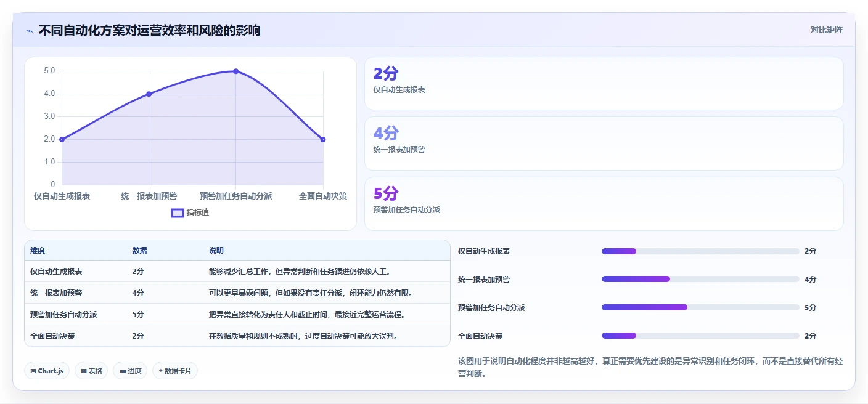Click the Chart.js chip at the bottom
This screenshot has width=868, height=404.
click(x=47, y=371)
